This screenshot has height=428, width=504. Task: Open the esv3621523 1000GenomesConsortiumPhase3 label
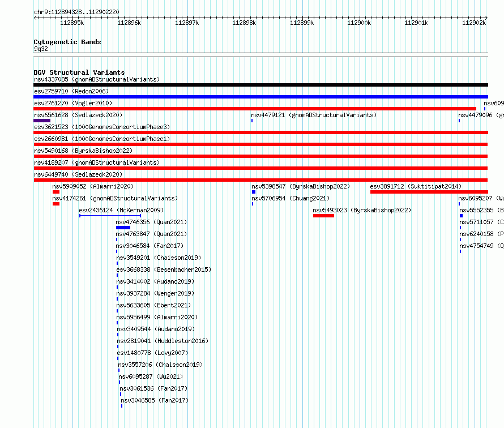click(x=102, y=127)
